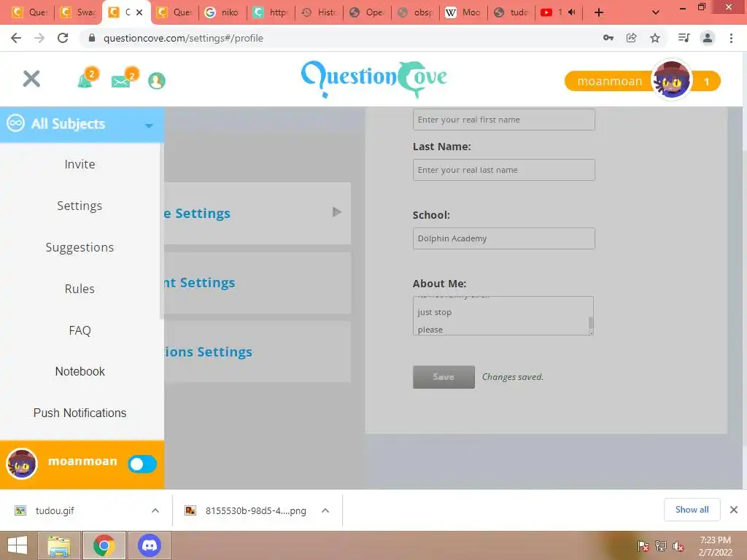
Task: Click the muted volume tray icon
Action: 678,546
